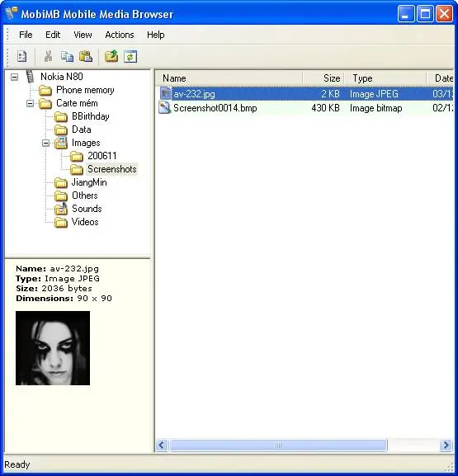
Task: Click the Properties toolbar icon
Action: (x=21, y=56)
